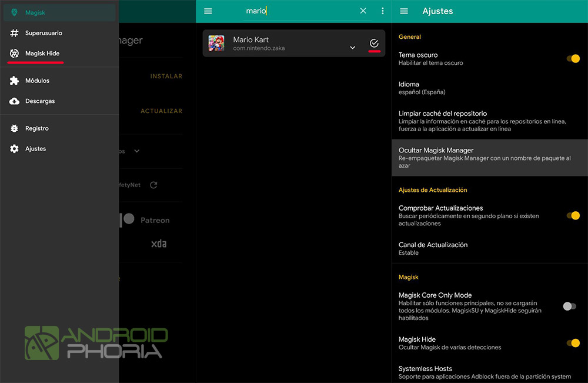Toggle Magisk Hide checkmark for Mario Kart

click(374, 43)
